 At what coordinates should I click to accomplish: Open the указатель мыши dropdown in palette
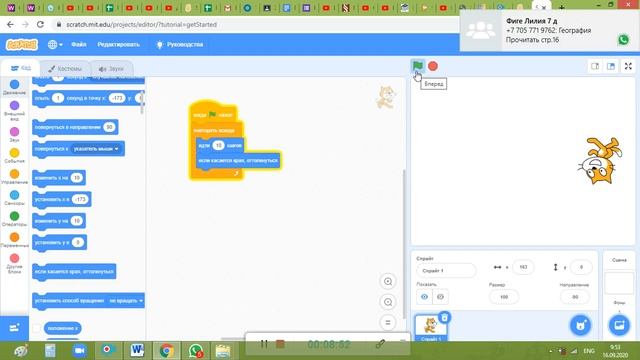[x=96, y=149]
